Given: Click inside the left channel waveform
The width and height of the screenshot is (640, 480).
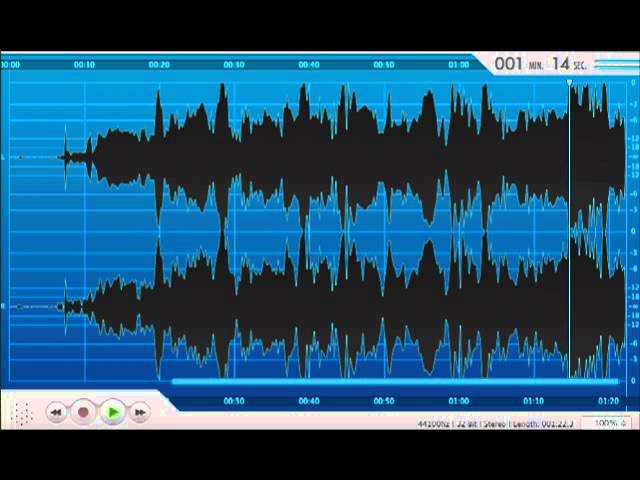Looking at the screenshot, I should (318, 157).
